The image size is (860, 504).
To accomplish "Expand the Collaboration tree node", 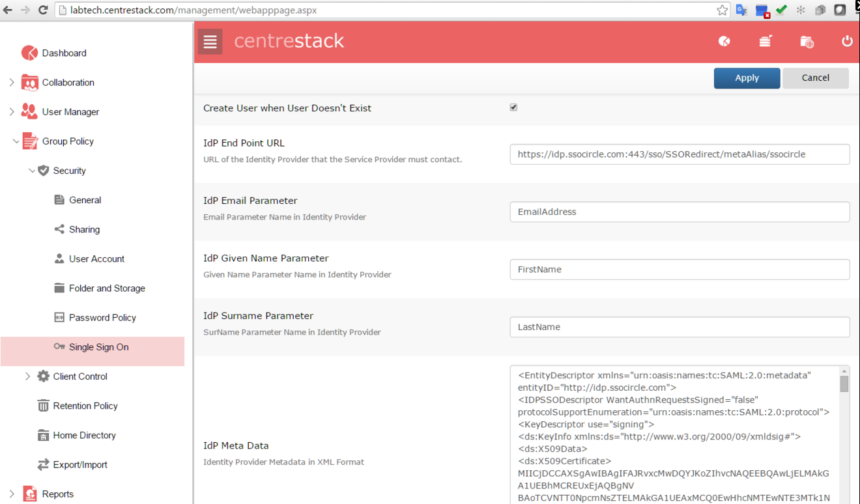I will click(12, 82).
